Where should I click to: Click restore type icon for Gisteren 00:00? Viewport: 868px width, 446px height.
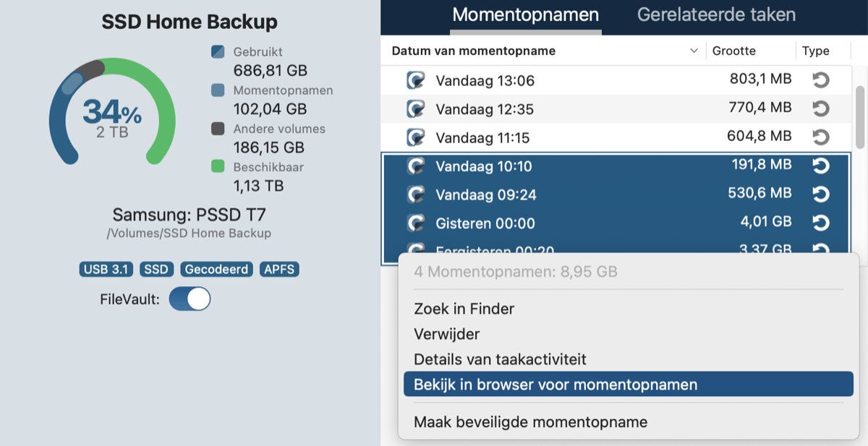click(820, 223)
